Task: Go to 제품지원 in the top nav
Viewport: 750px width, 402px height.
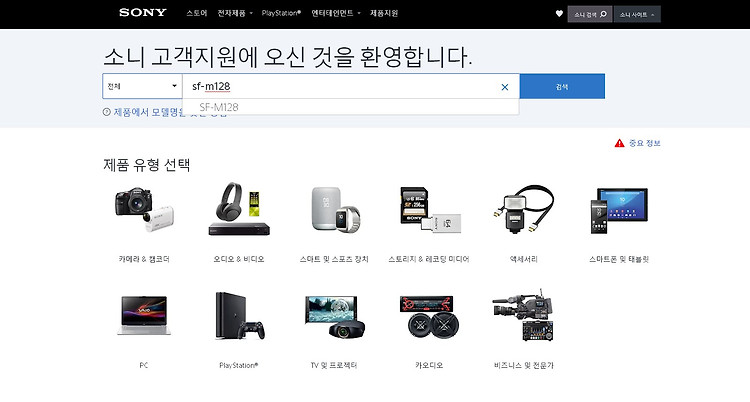Action: (x=384, y=13)
